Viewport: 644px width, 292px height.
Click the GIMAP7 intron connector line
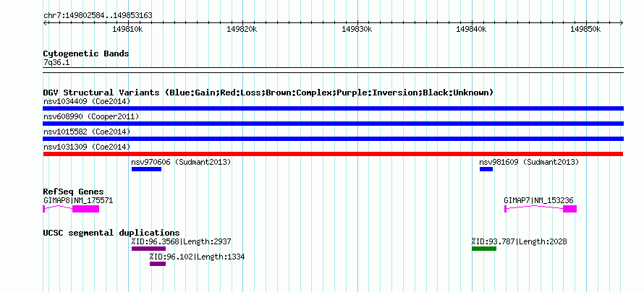coord(534,207)
